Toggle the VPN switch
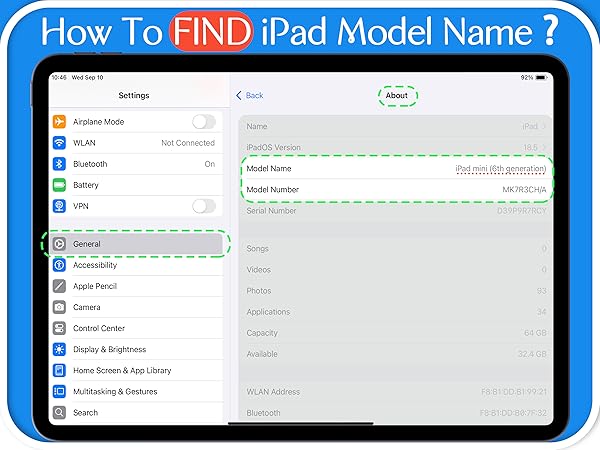 pos(204,206)
